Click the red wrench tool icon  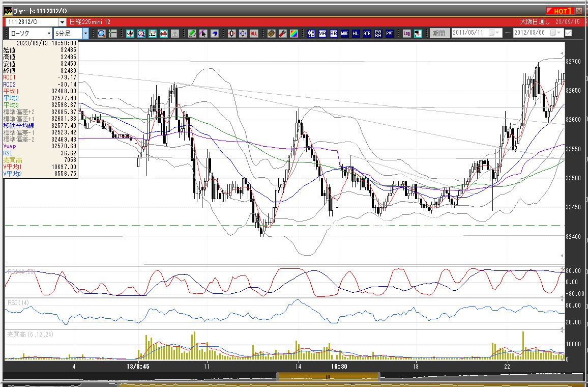(283, 34)
